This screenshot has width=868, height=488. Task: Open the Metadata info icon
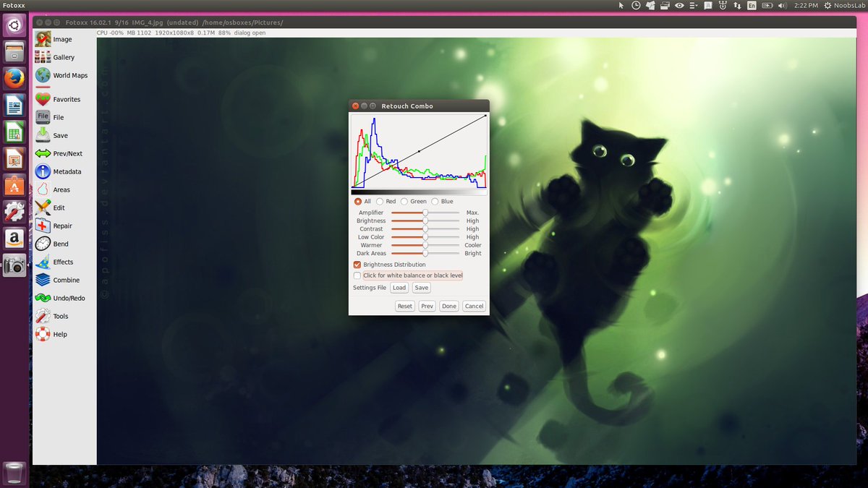pyautogui.click(x=43, y=171)
